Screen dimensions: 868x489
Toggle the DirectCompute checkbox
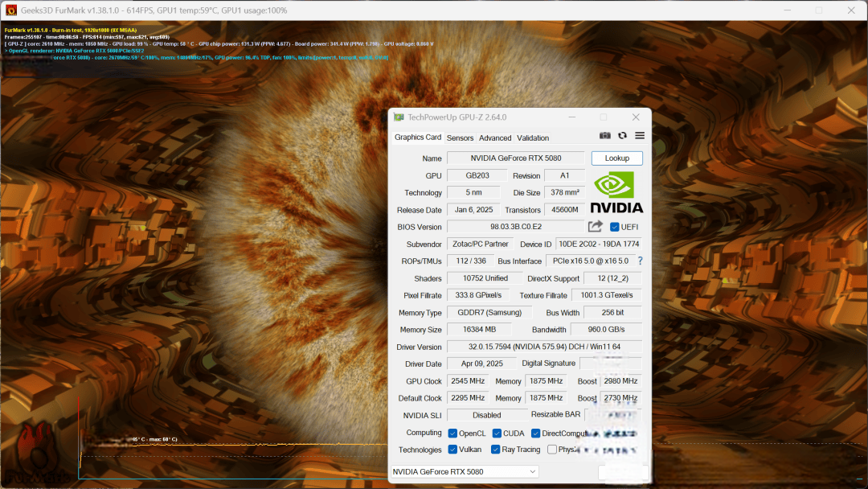(x=535, y=433)
